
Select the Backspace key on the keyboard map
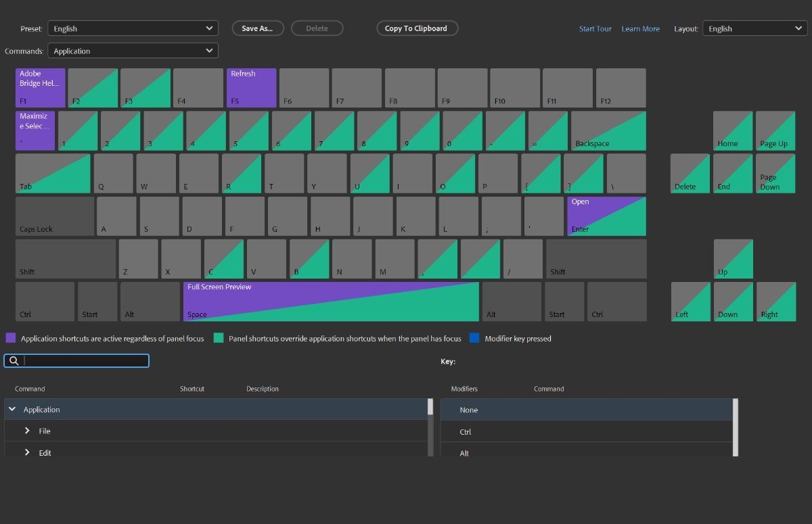(608, 130)
